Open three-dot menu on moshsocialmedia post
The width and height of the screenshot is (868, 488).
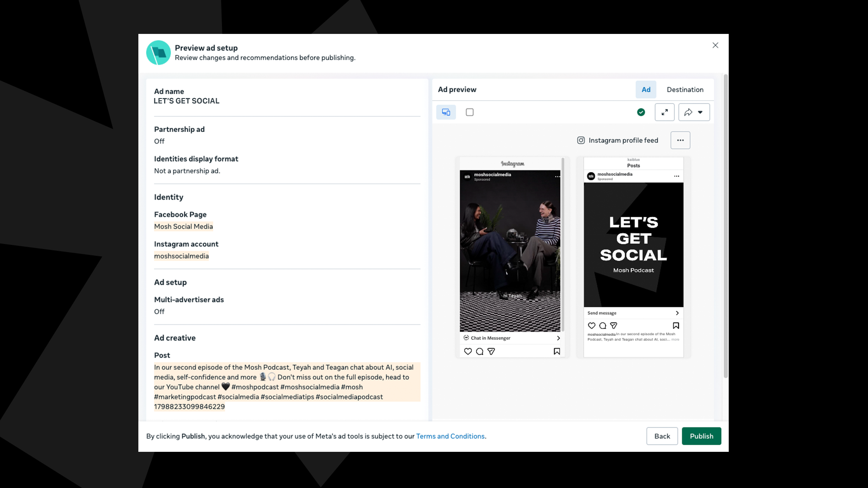(676, 176)
